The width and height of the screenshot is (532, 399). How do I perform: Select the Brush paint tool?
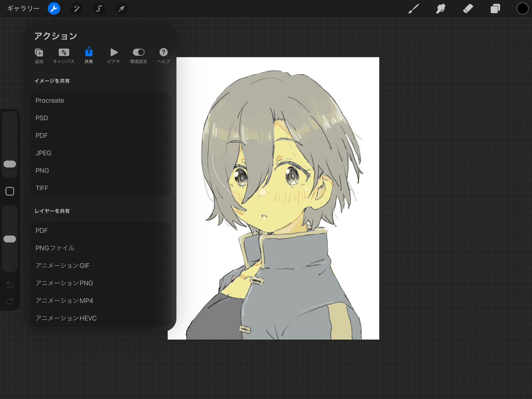point(413,8)
